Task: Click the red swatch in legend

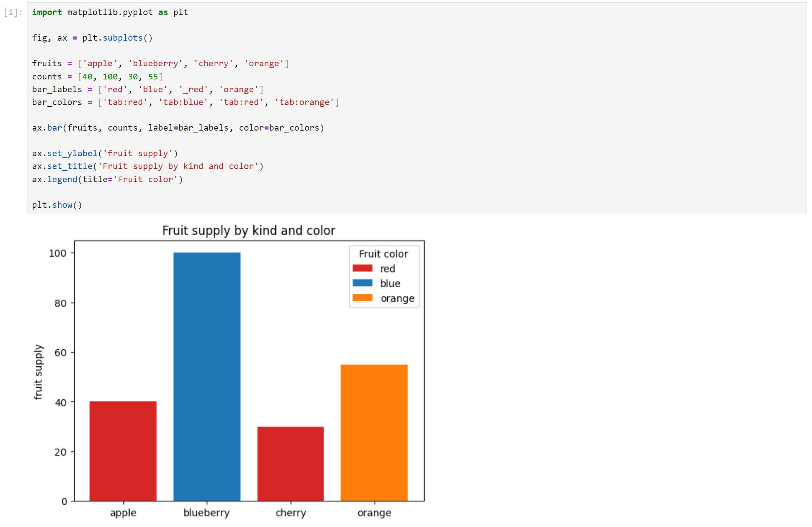Action: pos(362,268)
